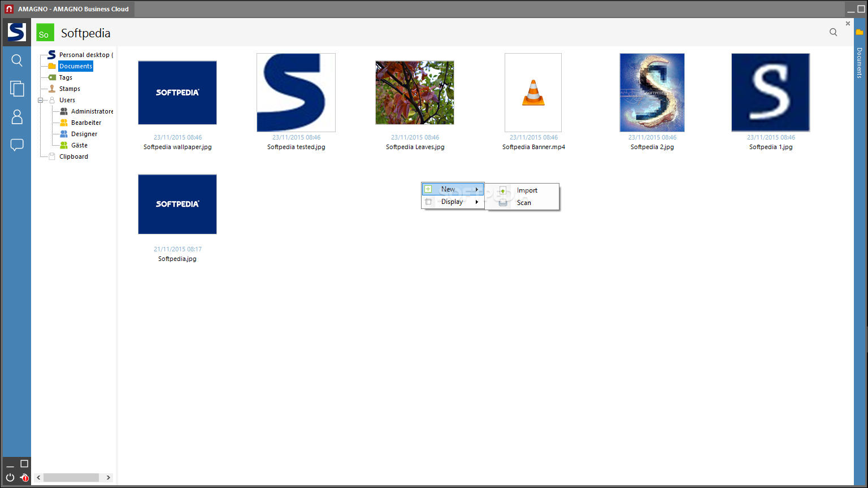Choose Scan from the submenu
The width and height of the screenshot is (868, 488).
pos(523,203)
